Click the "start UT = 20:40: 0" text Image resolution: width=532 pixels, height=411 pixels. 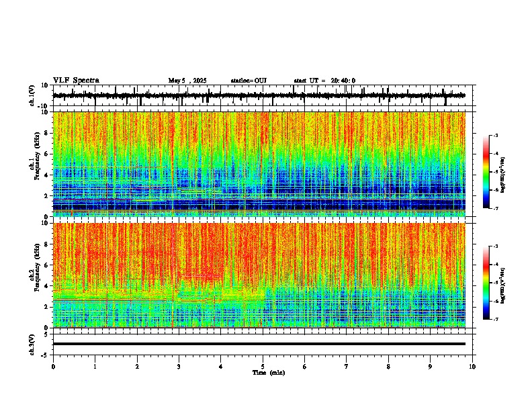click(x=324, y=81)
